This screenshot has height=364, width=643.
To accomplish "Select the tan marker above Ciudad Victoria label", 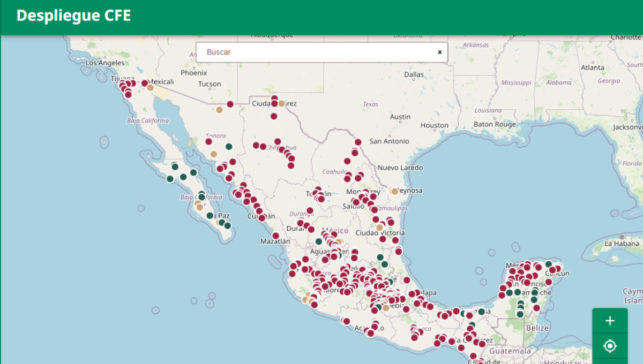I will (x=379, y=227).
